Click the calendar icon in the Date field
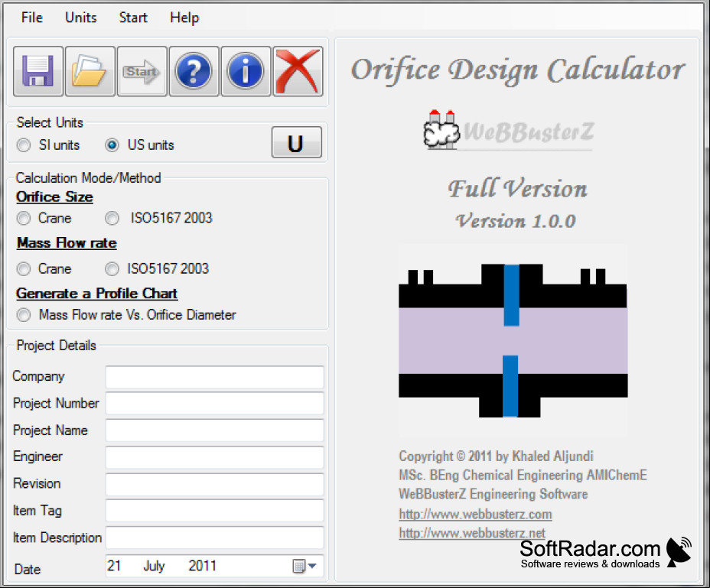This screenshot has width=710, height=588. (299, 566)
